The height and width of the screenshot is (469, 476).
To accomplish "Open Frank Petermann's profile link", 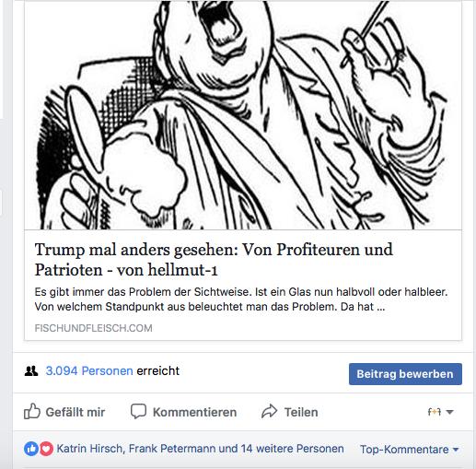I will coord(172,449).
